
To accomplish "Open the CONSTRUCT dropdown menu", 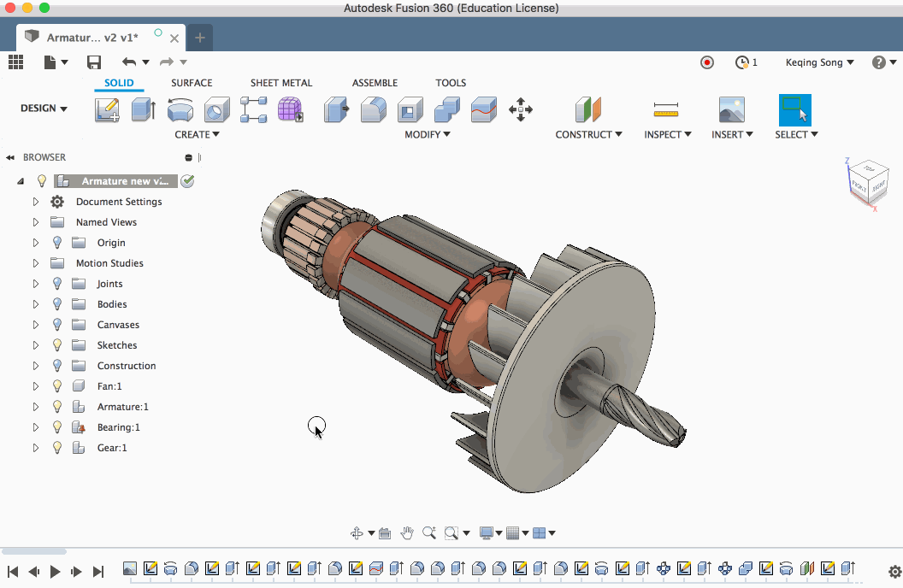I will 588,134.
